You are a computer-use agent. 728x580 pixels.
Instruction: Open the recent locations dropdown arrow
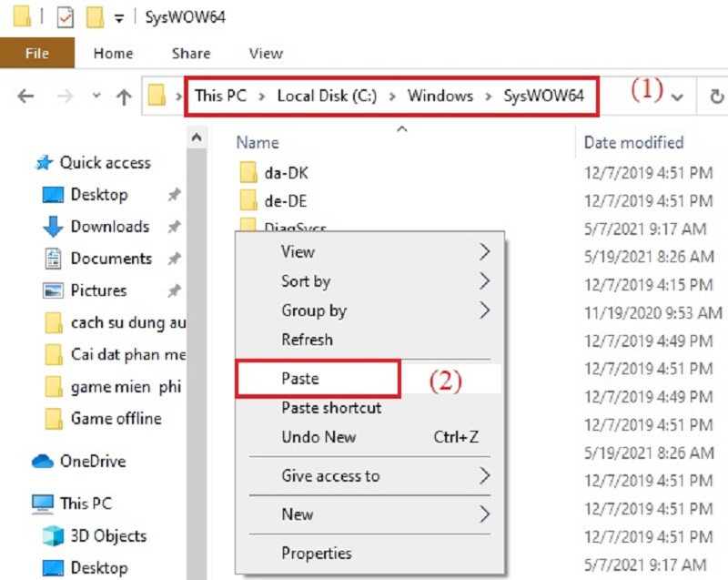(x=96, y=97)
